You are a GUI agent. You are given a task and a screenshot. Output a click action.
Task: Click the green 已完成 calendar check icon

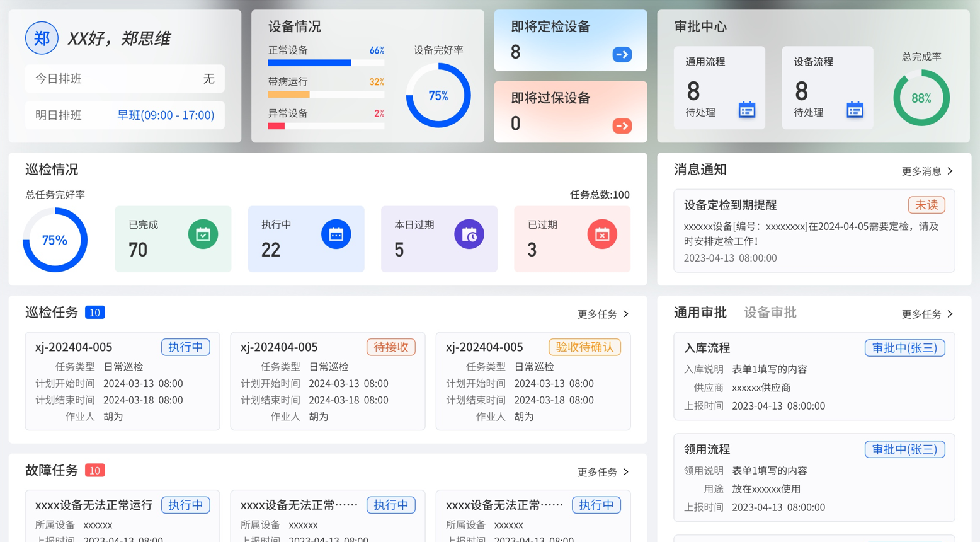click(x=203, y=234)
